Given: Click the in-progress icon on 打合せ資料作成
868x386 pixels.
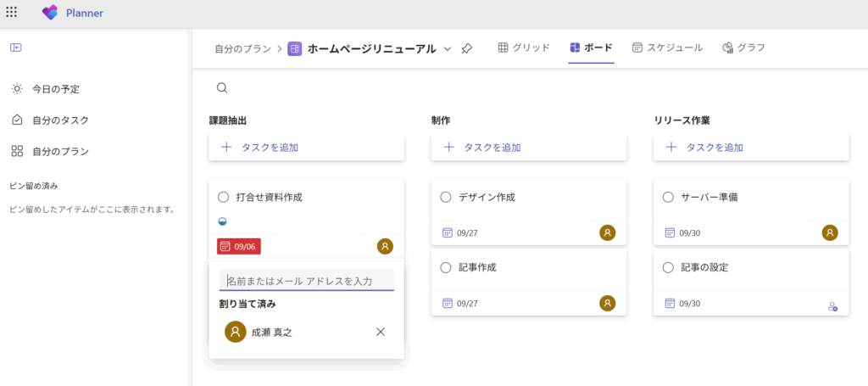Looking at the screenshot, I should 223,221.
